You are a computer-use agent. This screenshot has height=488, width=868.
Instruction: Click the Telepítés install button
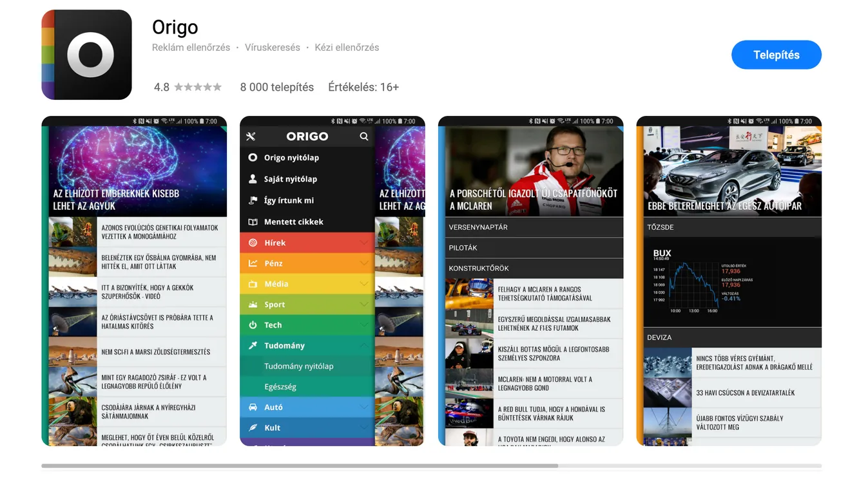point(776,55)
